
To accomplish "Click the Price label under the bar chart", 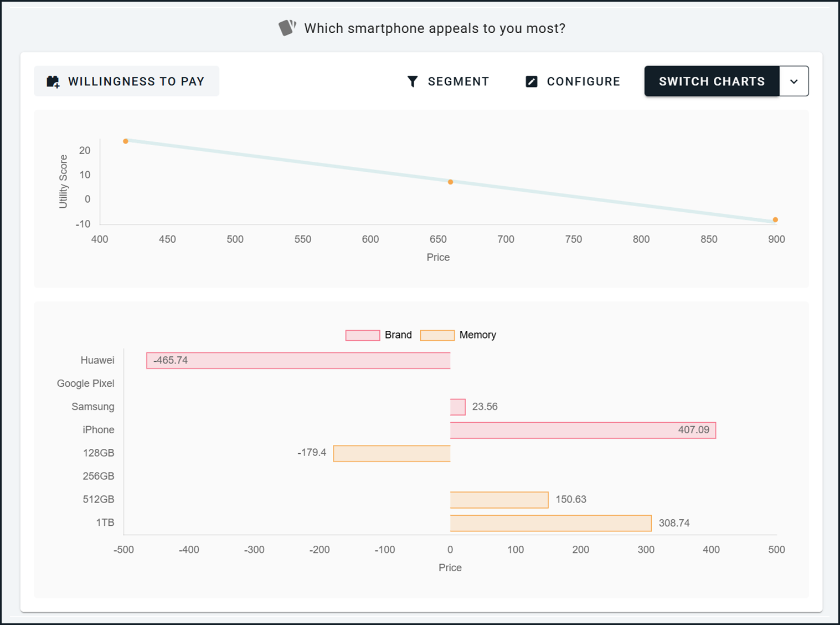I will [x=450, y=567].
